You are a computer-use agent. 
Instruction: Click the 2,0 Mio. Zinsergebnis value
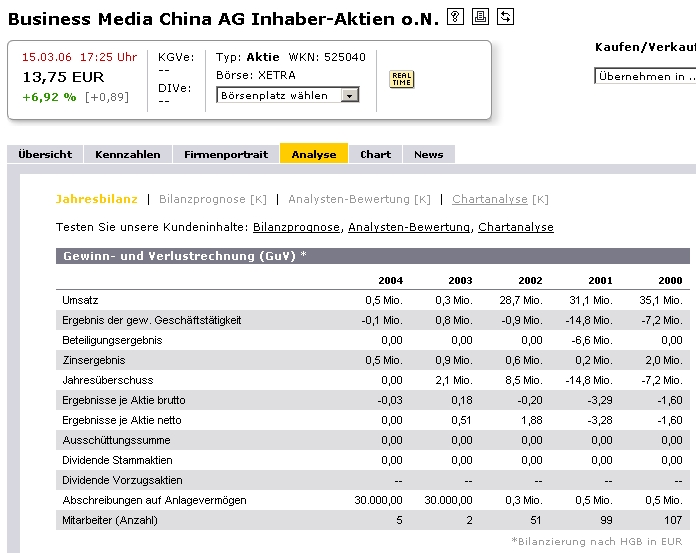pos(664,360)
